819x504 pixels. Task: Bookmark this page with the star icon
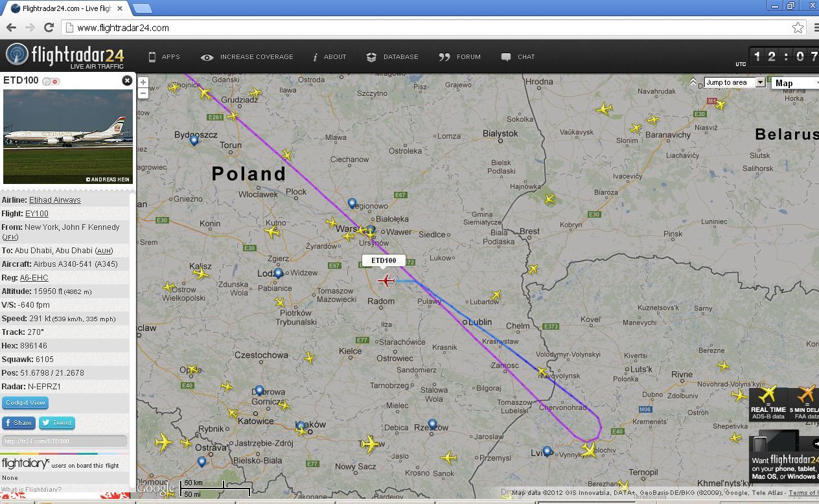798,27
